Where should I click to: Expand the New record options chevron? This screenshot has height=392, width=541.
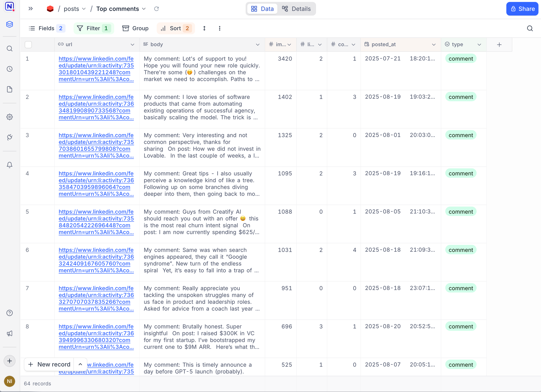pos(80,364)
